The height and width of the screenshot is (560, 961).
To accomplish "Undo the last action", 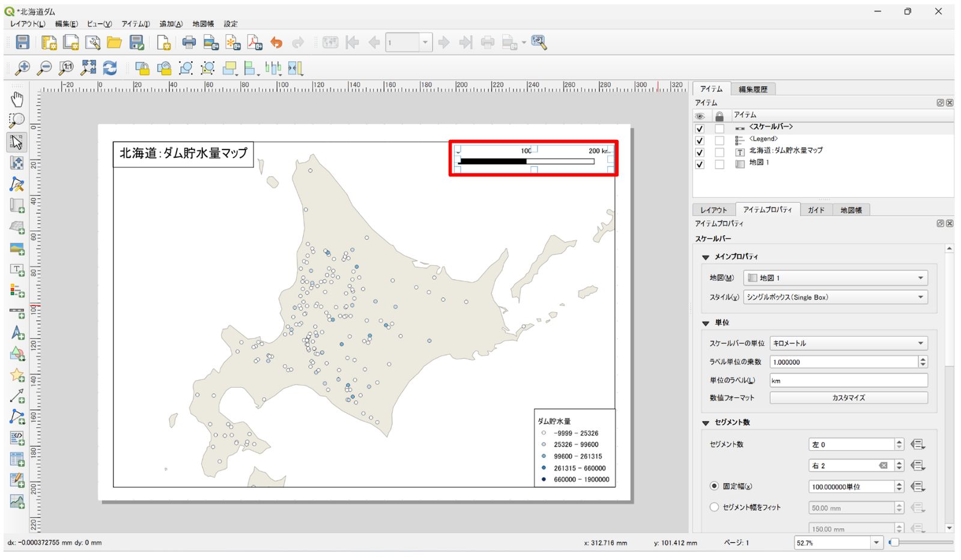I will pos(276,42).
